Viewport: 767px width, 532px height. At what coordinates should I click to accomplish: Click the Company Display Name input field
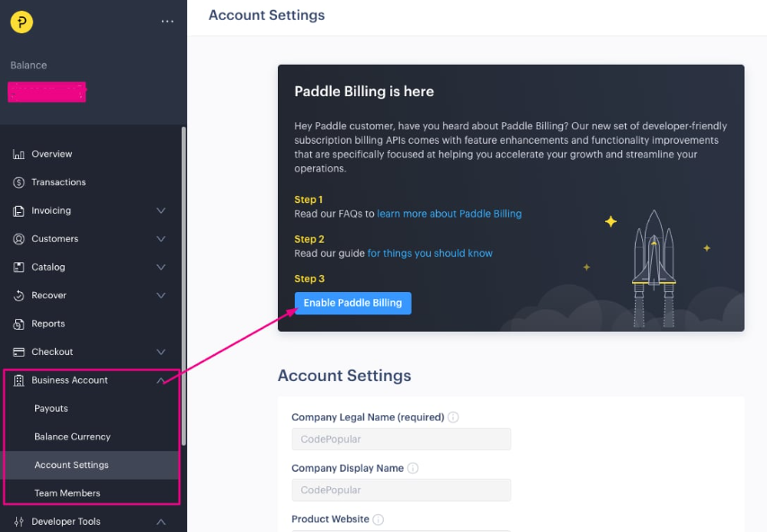401,490
